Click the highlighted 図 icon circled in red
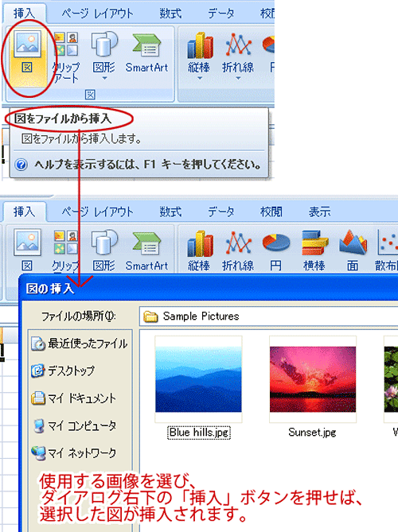Screen dimensions: 398x532 coord(27,56)
